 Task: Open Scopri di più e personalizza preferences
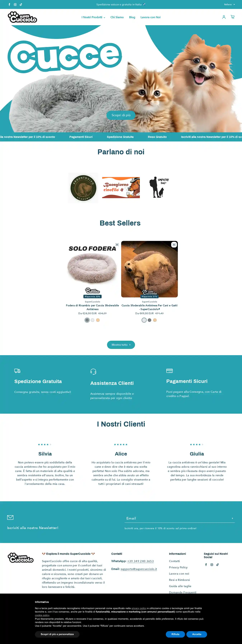(57, 634)
